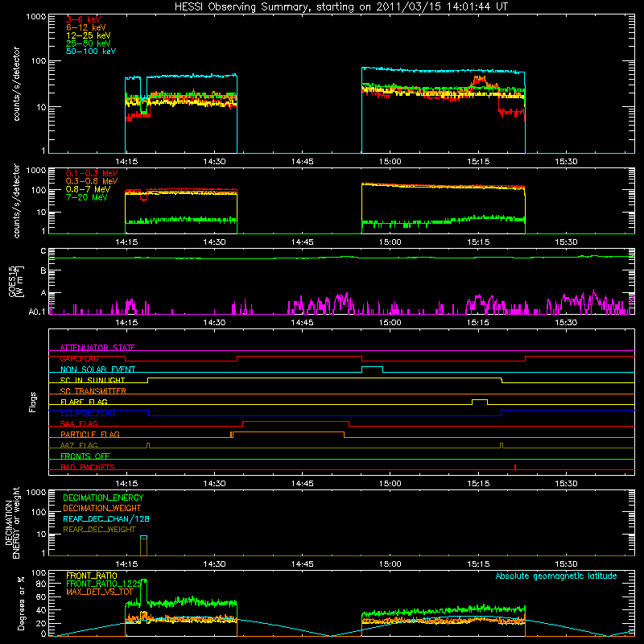Click the A0.1 flux tick label

pyautogui.click(x=37, y=312)
